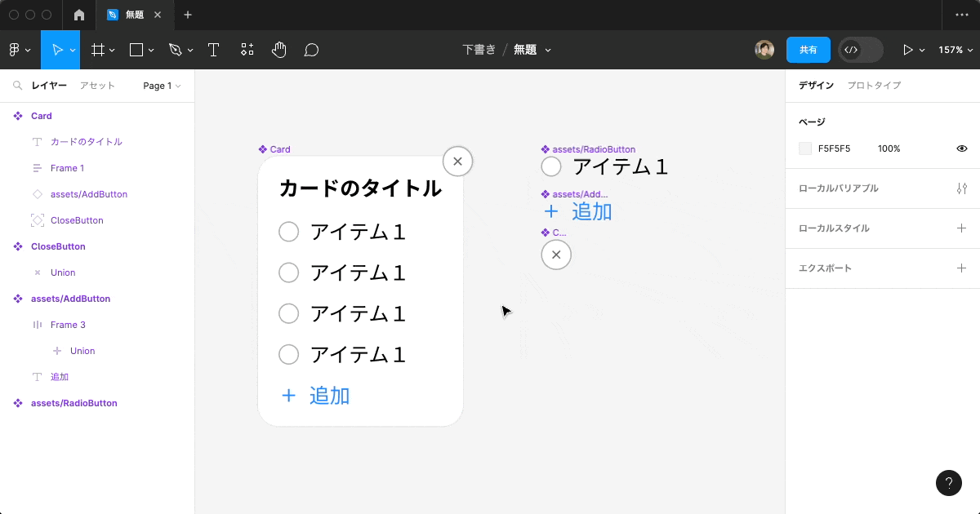This screenshot has width=980, height=514.
Task: Expand the Page 1 dropdown
Action: point(162,86)
